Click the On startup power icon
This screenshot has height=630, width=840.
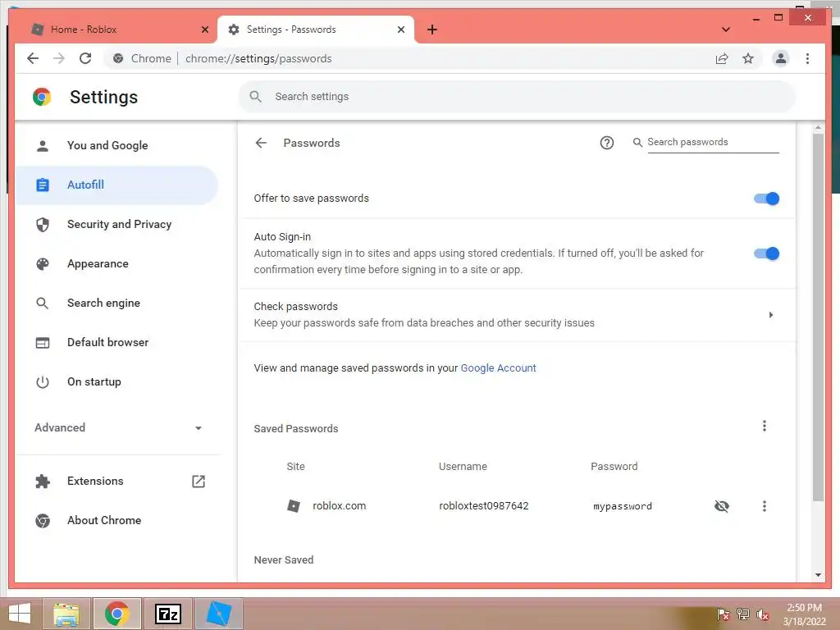[43, 382]
